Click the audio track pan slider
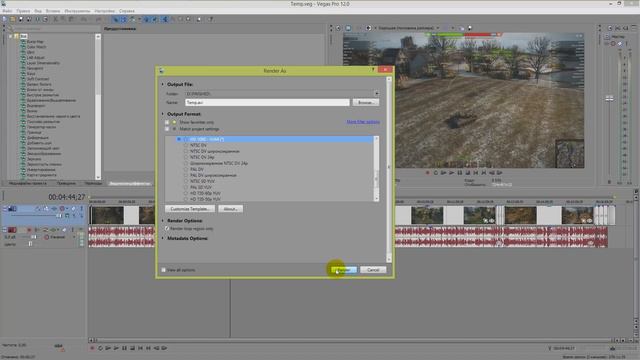This screenshot has width=640, height=360. pyautogui.click(x=30, y=244)
